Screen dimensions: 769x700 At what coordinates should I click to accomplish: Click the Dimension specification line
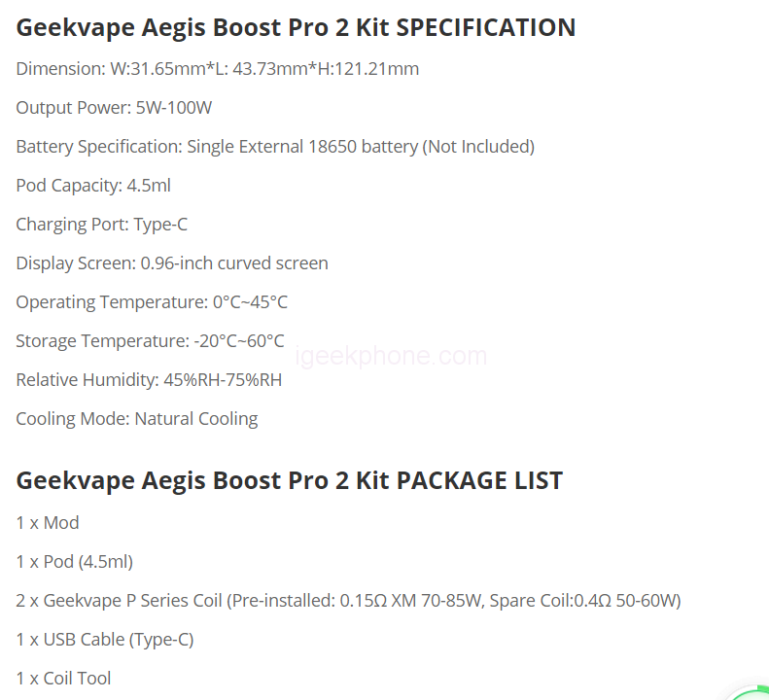(x=218, y=69)
